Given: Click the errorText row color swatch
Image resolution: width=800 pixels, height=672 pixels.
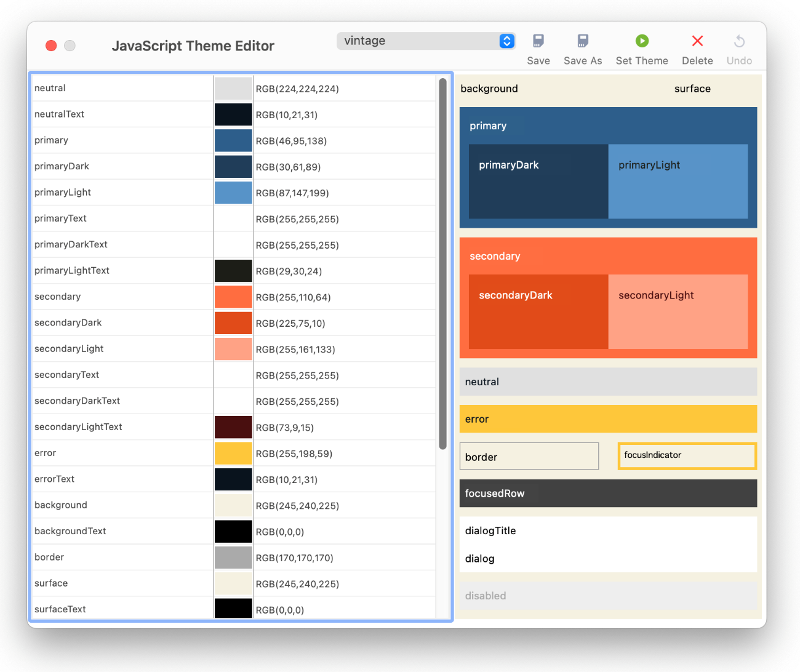Looking at the screenshot, I should tap(233, 479).
